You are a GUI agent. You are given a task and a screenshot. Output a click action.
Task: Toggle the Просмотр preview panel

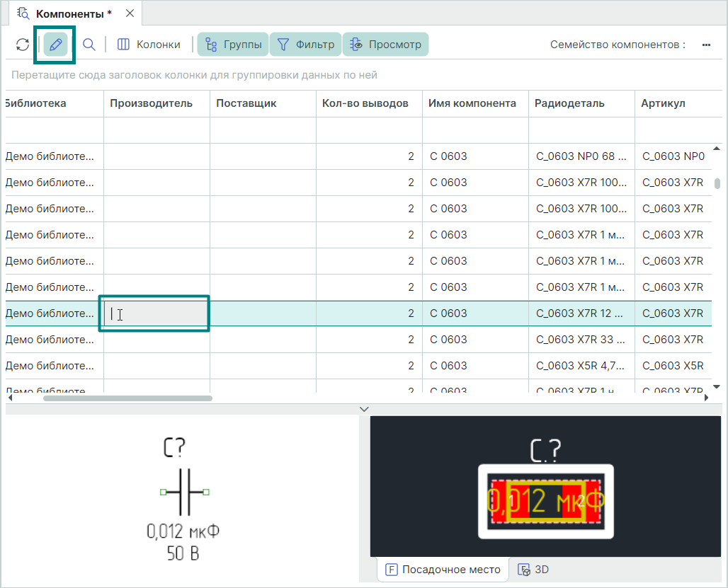(386, 45)
